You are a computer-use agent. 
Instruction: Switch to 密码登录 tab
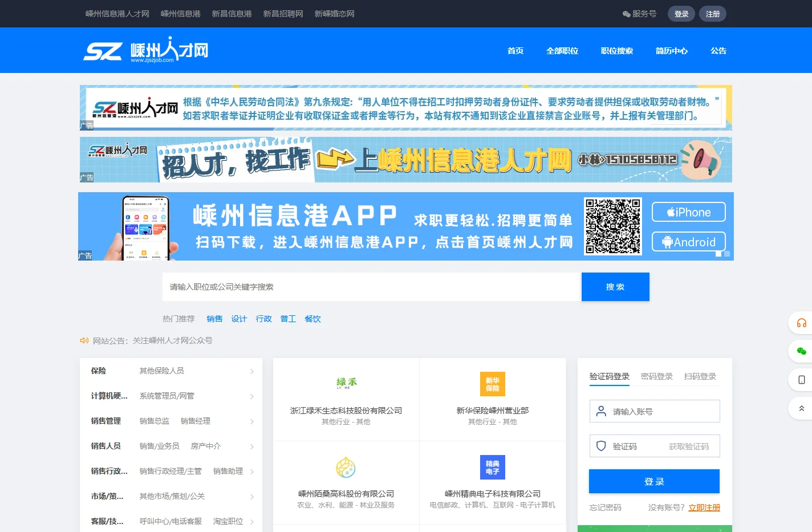(657, 376)
